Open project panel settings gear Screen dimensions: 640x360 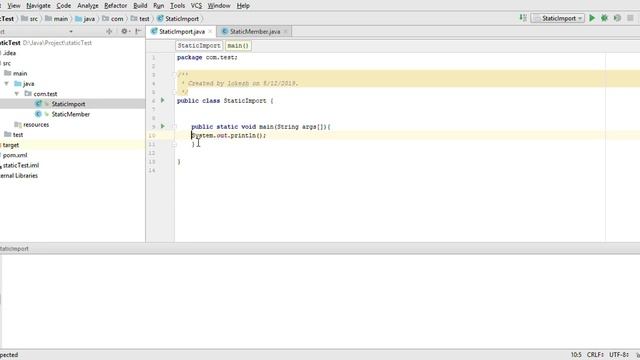(x=124, y=31)
